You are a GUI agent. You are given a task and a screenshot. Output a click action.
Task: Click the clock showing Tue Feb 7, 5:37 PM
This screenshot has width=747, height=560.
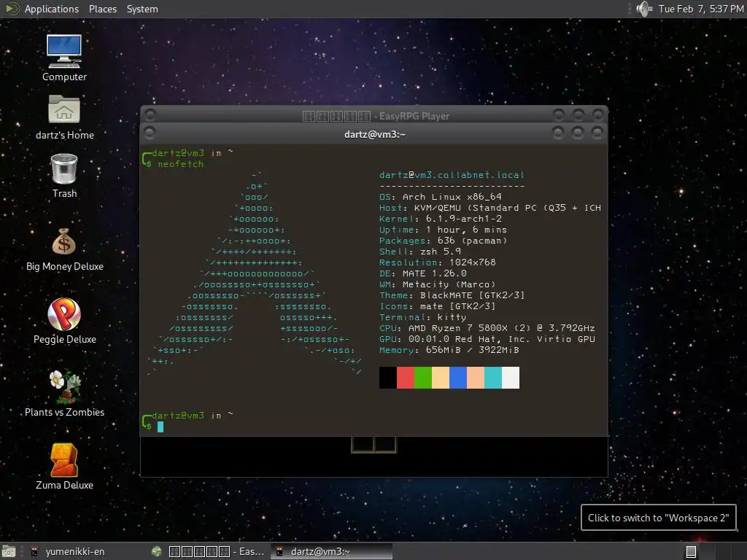(701, 9)
